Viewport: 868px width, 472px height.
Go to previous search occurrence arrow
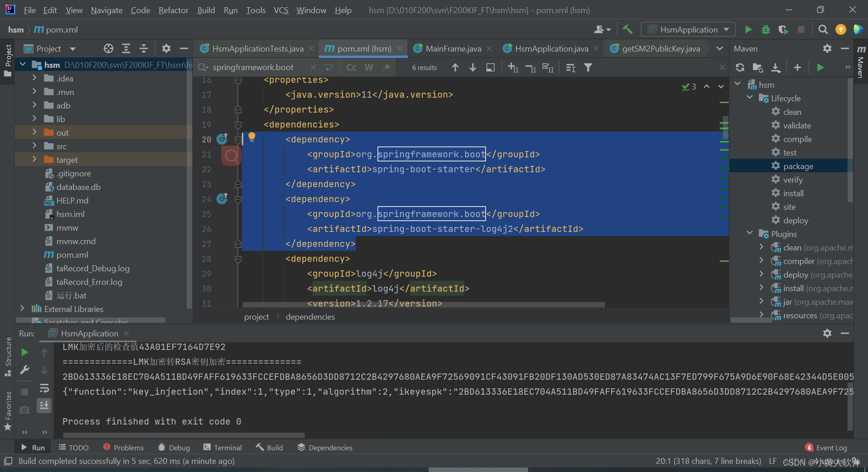point(455,67)
